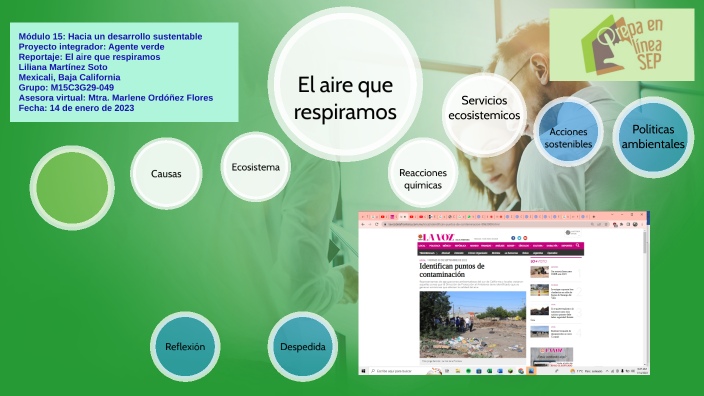Open the Políticas ambientales topic circle
Image resolution: width=704 pixels, height=396 pixels.
[653, 137]
